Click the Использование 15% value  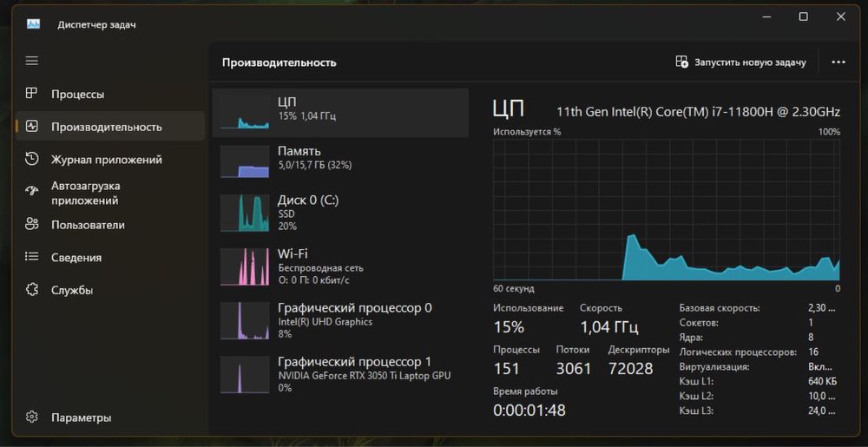[x=509, y=327]
